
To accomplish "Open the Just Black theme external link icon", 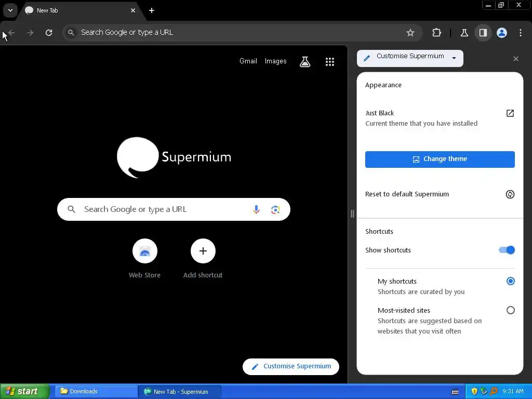I will (510, 113).
